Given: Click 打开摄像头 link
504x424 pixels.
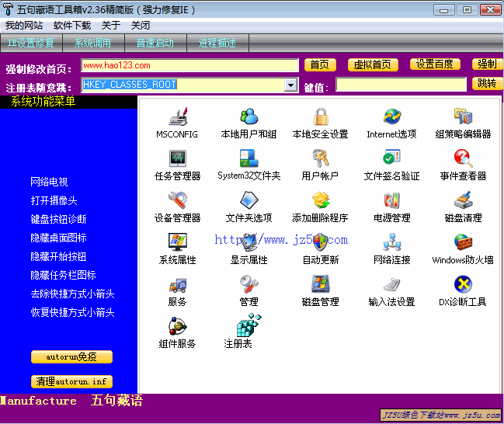Looking at the screenshot, I should click(54, 200).
